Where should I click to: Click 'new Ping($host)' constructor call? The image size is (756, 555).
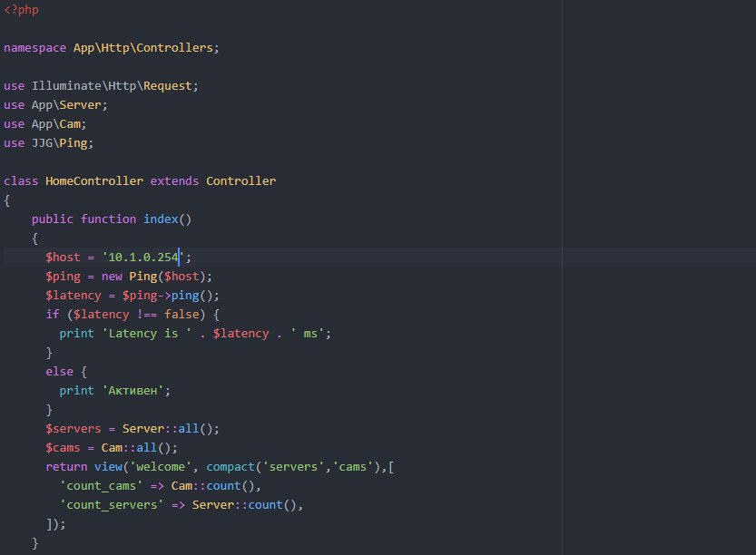(153, 277)
